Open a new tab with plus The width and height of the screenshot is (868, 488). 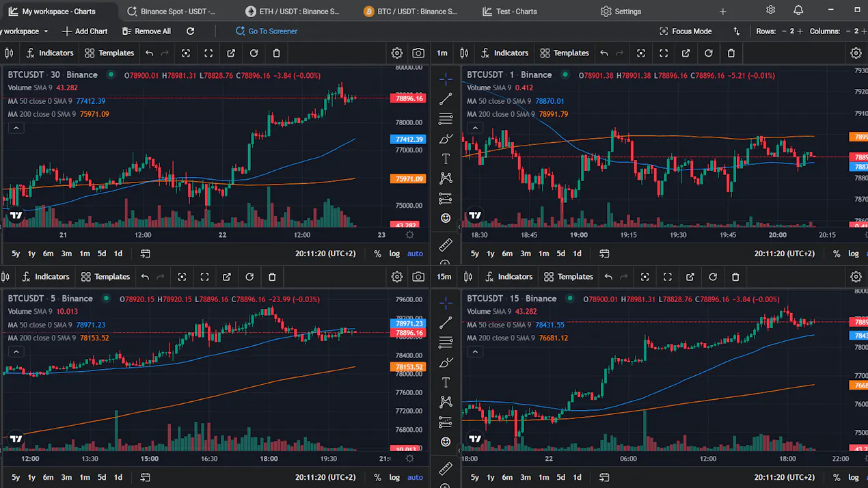[722, 11]
